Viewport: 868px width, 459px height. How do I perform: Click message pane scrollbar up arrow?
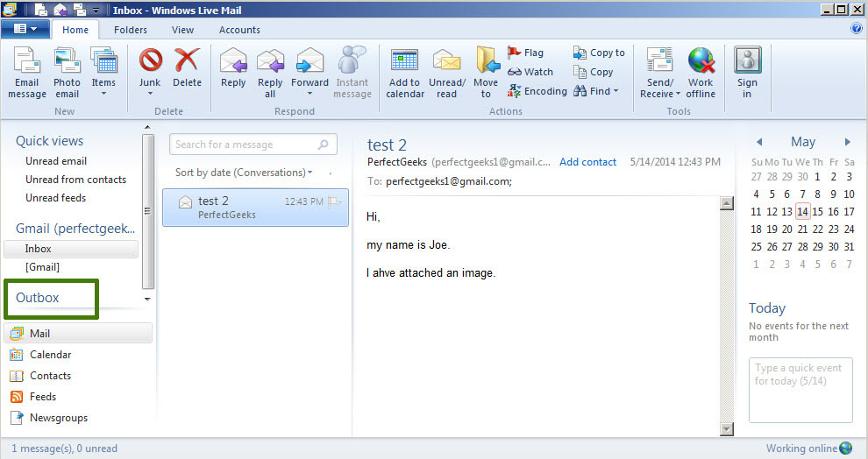click(x=726, y=203)
